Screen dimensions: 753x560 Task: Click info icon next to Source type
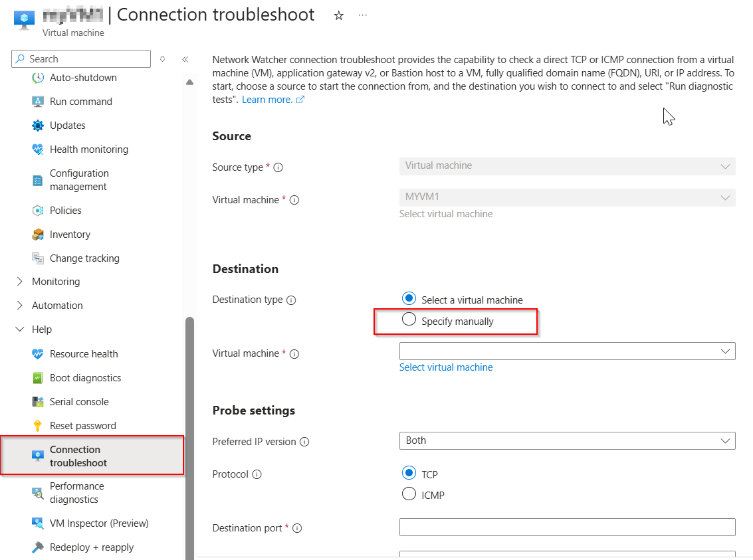278,167
